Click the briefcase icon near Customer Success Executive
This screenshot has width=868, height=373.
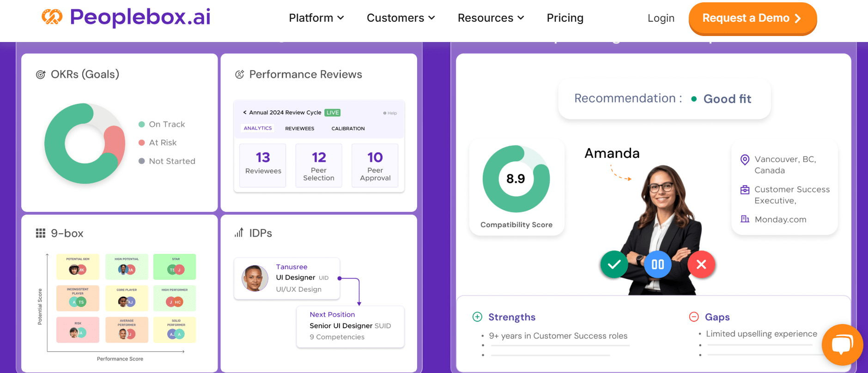[745, 189]
